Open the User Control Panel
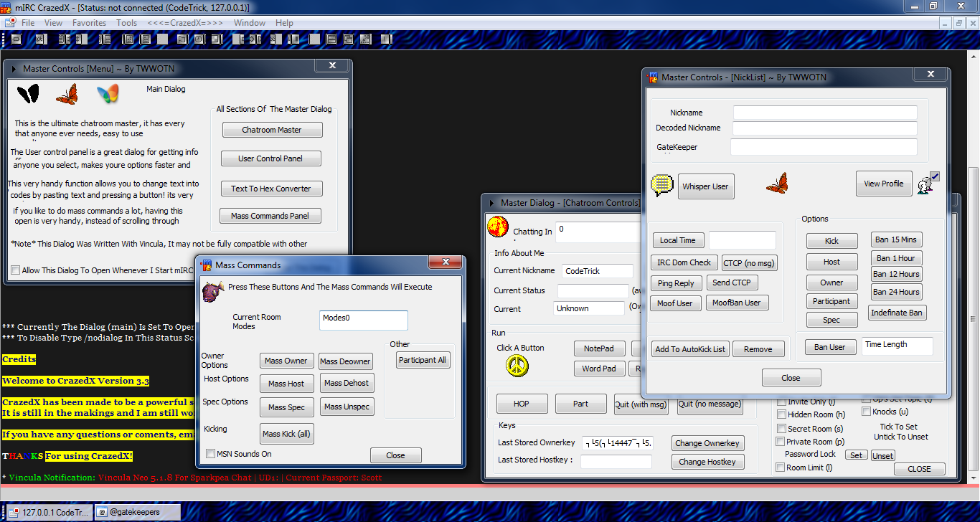 (270, 158)
